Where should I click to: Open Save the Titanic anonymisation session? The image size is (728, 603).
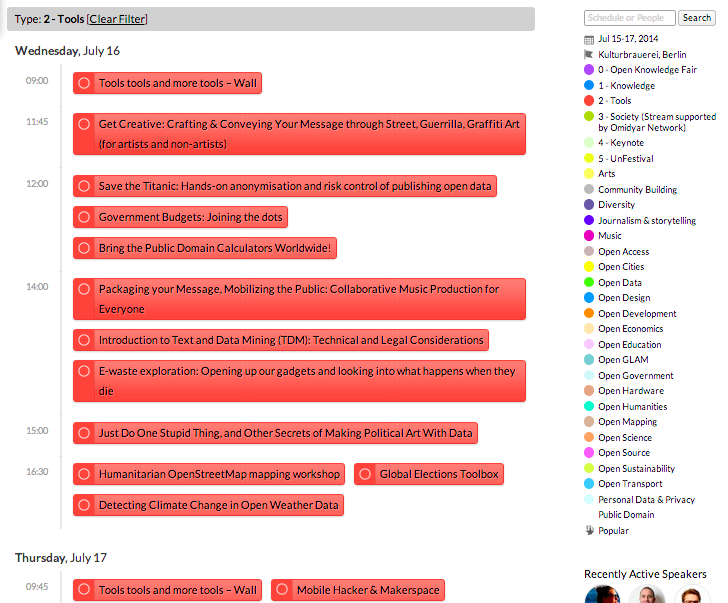(295, 186)
